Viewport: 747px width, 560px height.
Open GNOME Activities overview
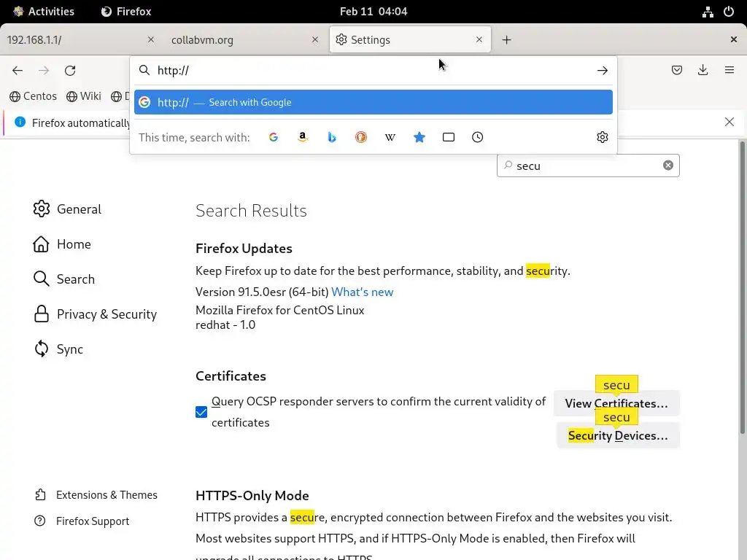pyautogui.click(x=44, y=12)
